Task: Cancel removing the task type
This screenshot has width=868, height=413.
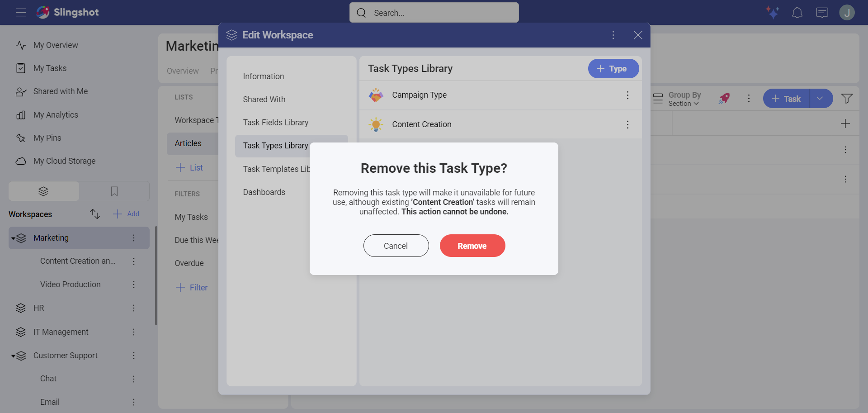Action: [396, 246]
